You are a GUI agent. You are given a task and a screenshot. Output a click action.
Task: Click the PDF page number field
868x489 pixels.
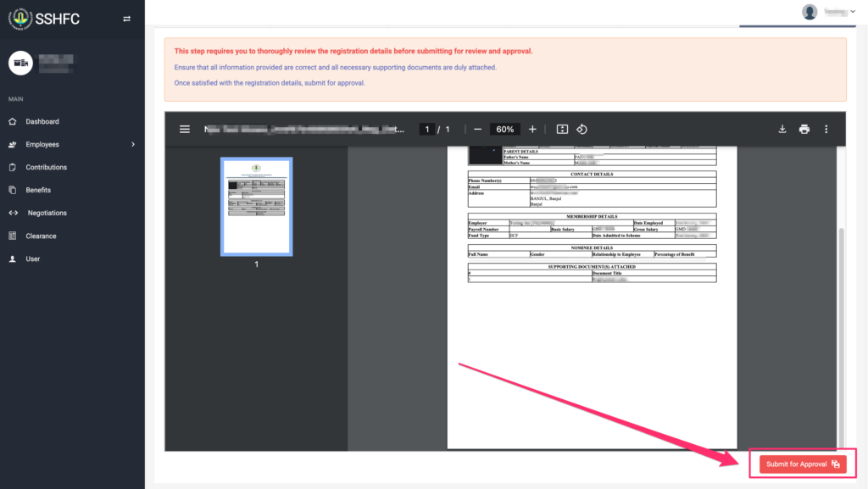coord(428,129)
